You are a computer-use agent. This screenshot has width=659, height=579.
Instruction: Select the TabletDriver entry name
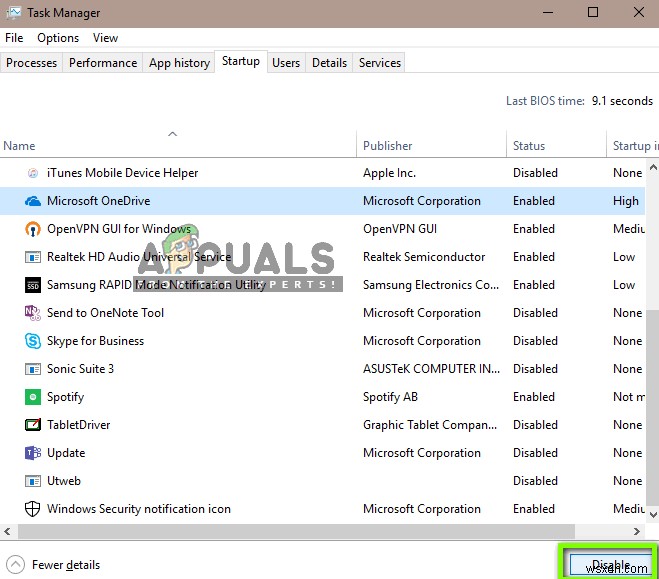(79, 425)
